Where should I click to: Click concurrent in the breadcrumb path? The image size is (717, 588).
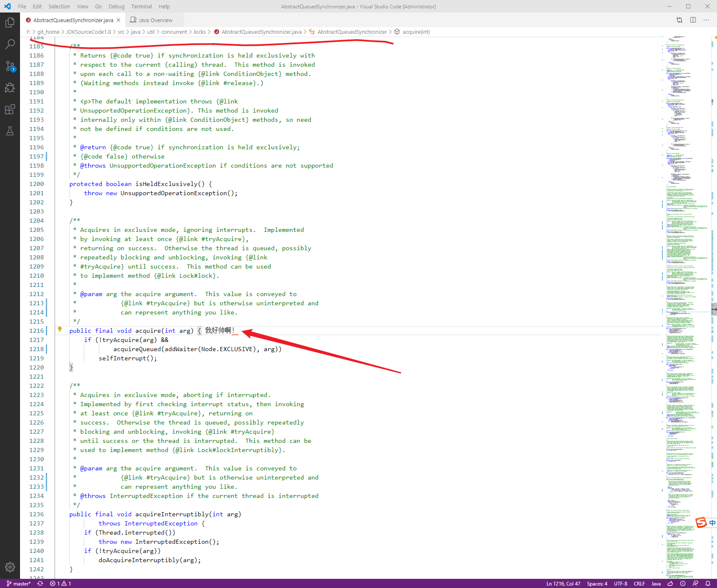(174, 32)
